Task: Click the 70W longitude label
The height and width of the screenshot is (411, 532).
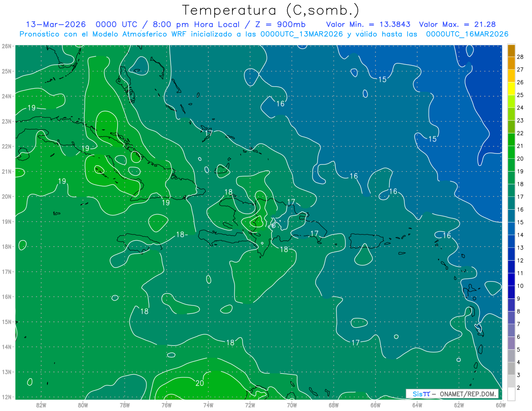Action: (292, 404)
